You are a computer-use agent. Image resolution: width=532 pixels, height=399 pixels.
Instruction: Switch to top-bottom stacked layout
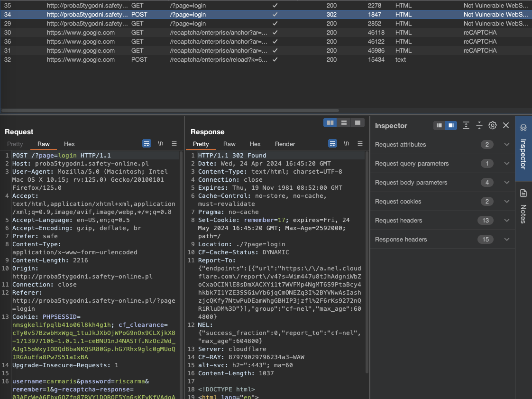pyautogui.click(x=344, y=122)
